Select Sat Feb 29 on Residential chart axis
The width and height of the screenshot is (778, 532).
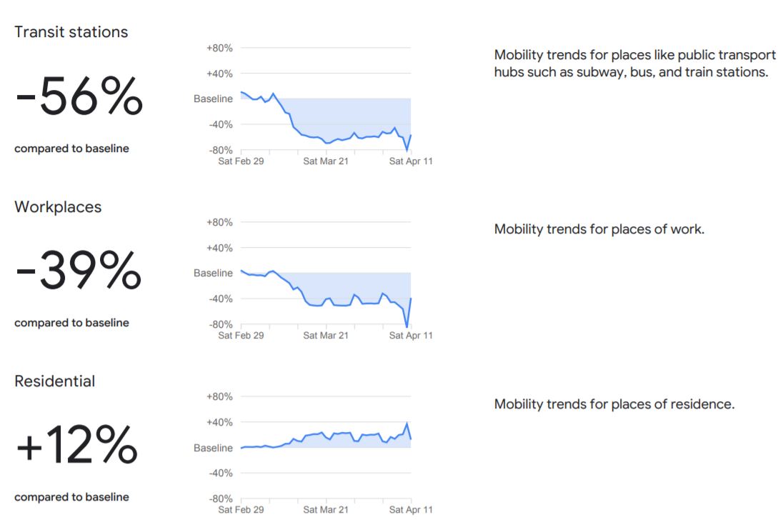[x=241, y=510]
